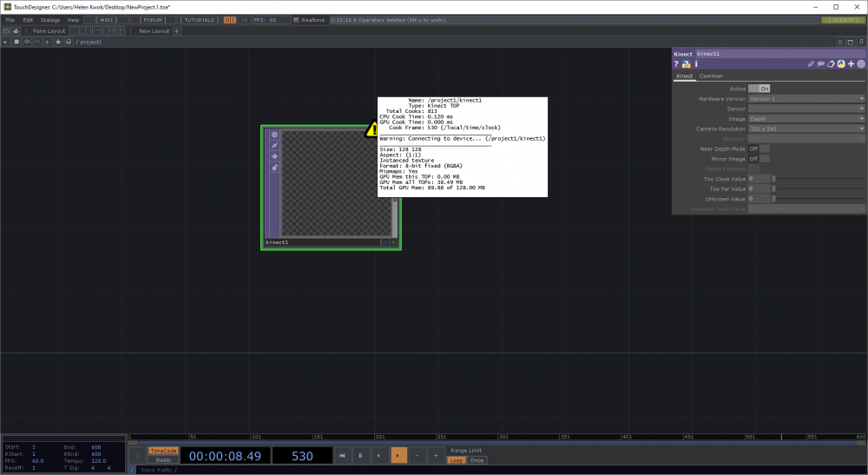Click the home icon in network path bar
The image size is (868, 475).
coord(69,42)
